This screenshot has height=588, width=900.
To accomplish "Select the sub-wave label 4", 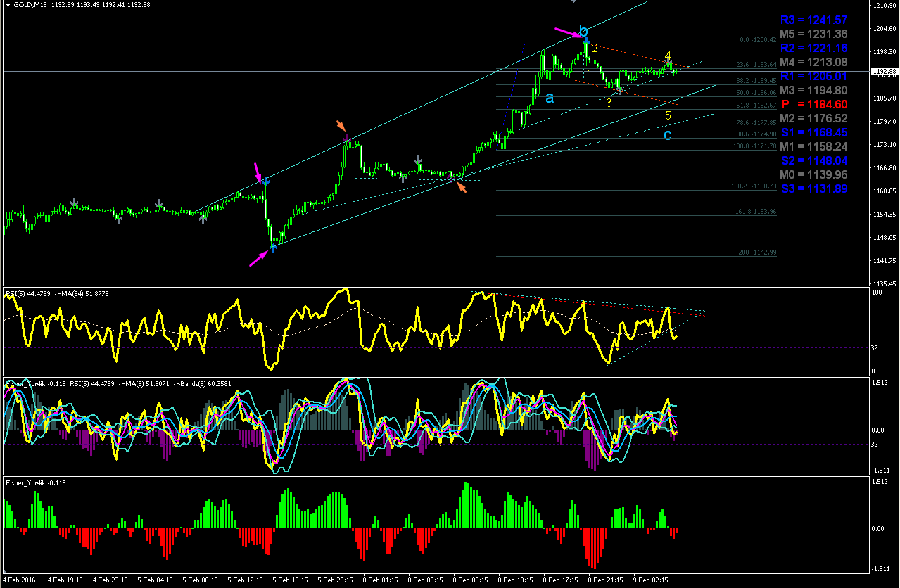I will tap(668, 56).
